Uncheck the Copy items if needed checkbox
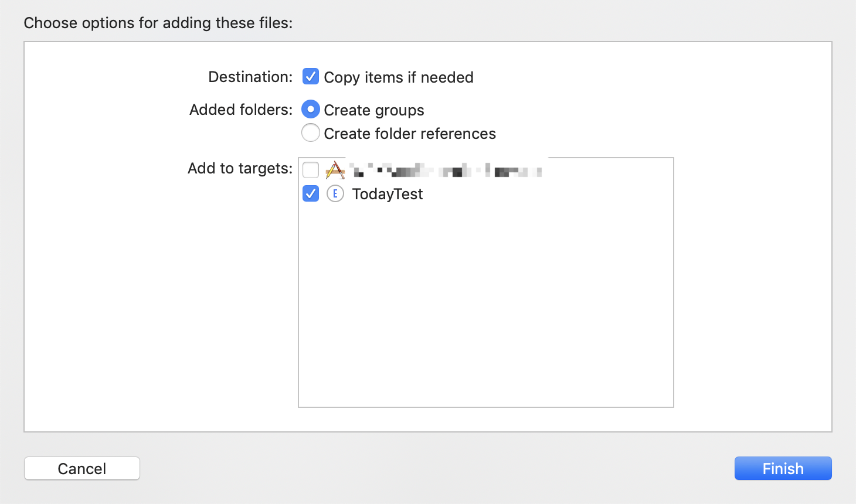The image size is (856, 504). (311, 77)
